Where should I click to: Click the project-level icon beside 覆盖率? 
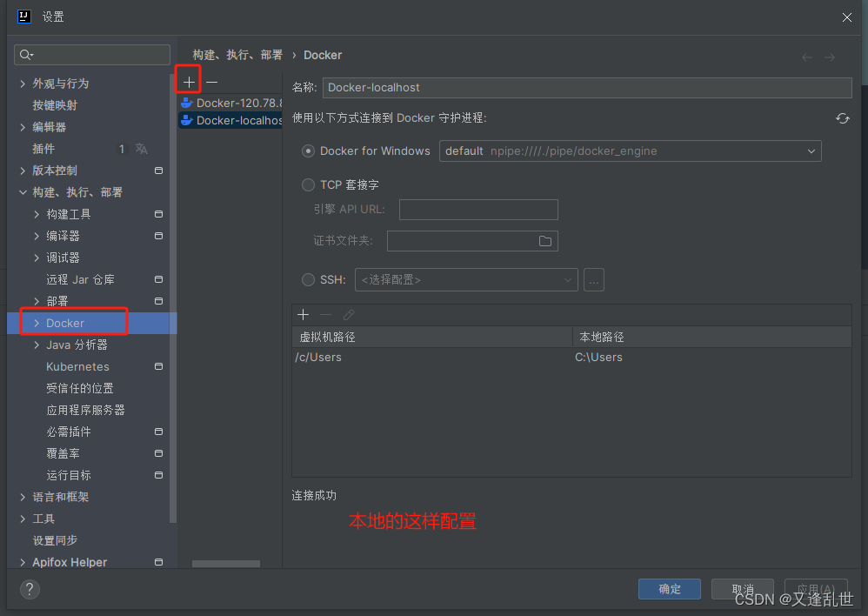tap(158, 453)
